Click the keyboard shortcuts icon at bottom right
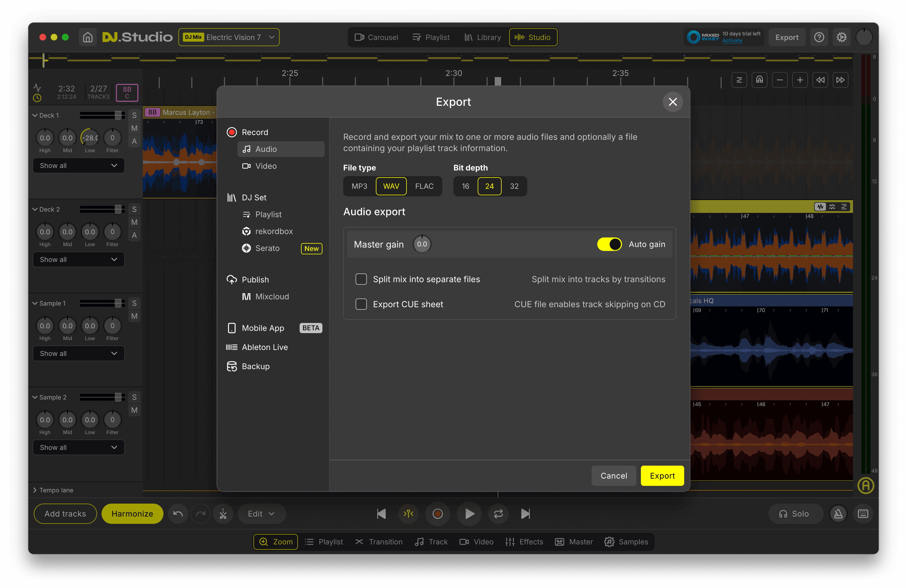The image size is (907, 588). [863, 514]
